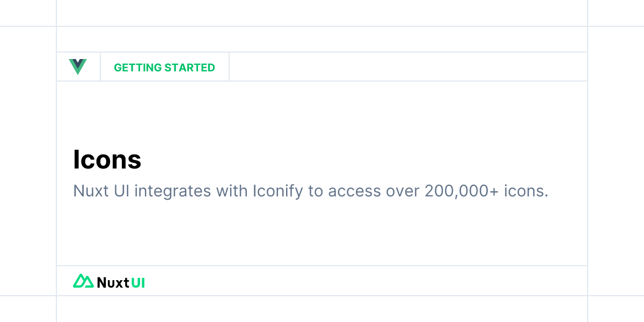The height and width of the screenshot is (322, 644).
Task: Click Nuxt UI at start of the description
Action: [x=101, y=191]
